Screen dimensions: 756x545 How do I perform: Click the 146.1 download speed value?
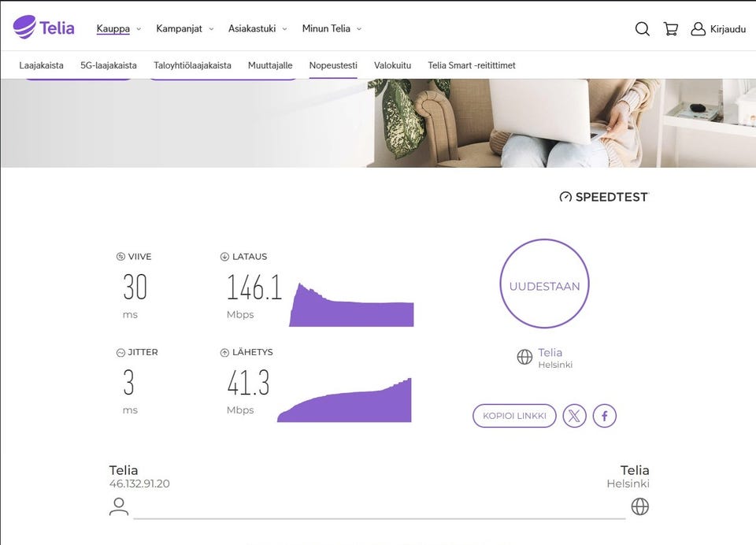(254, 287)
